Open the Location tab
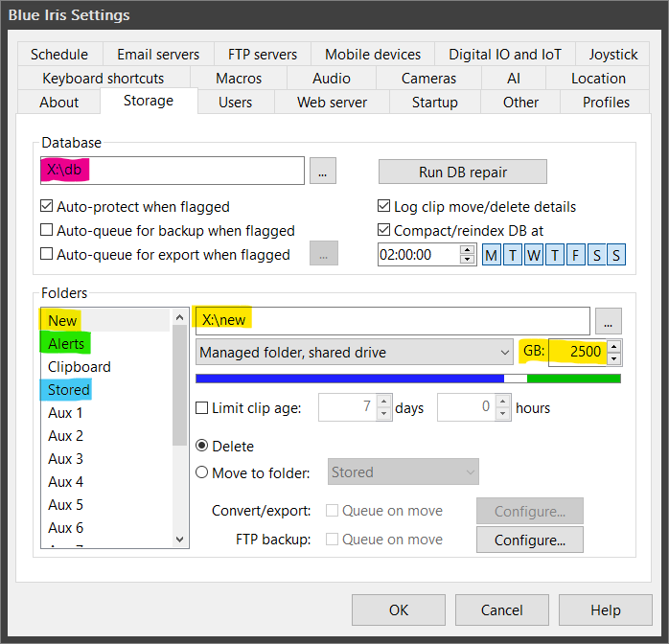 click(x=598, y=78)
